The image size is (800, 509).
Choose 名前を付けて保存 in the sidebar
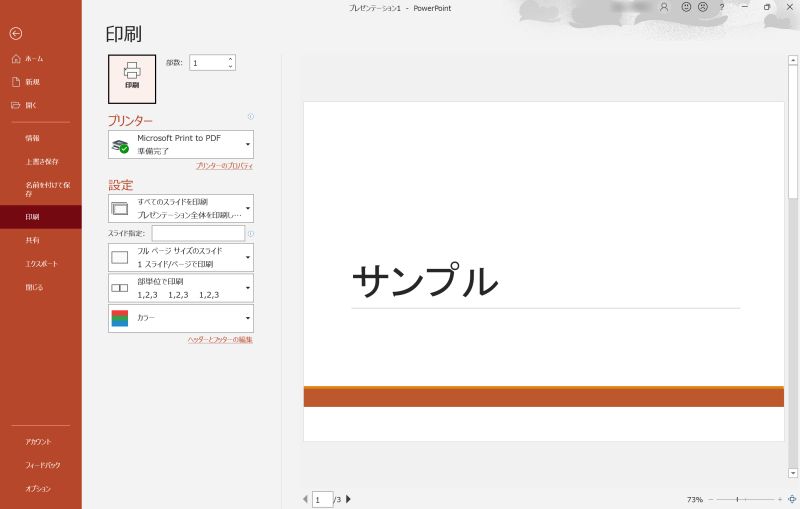[41, 189]
